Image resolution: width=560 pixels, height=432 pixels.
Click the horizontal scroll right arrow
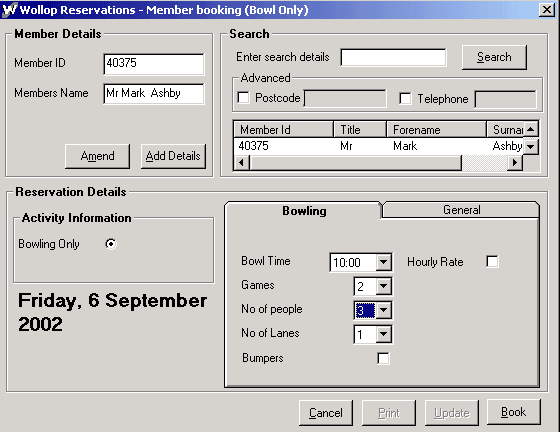point(514,163)
